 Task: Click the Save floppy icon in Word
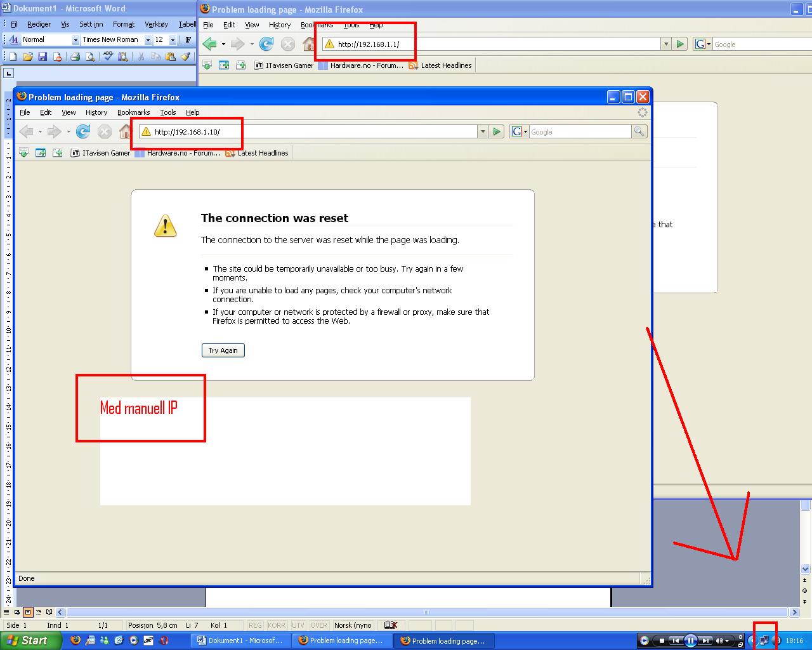43,56
